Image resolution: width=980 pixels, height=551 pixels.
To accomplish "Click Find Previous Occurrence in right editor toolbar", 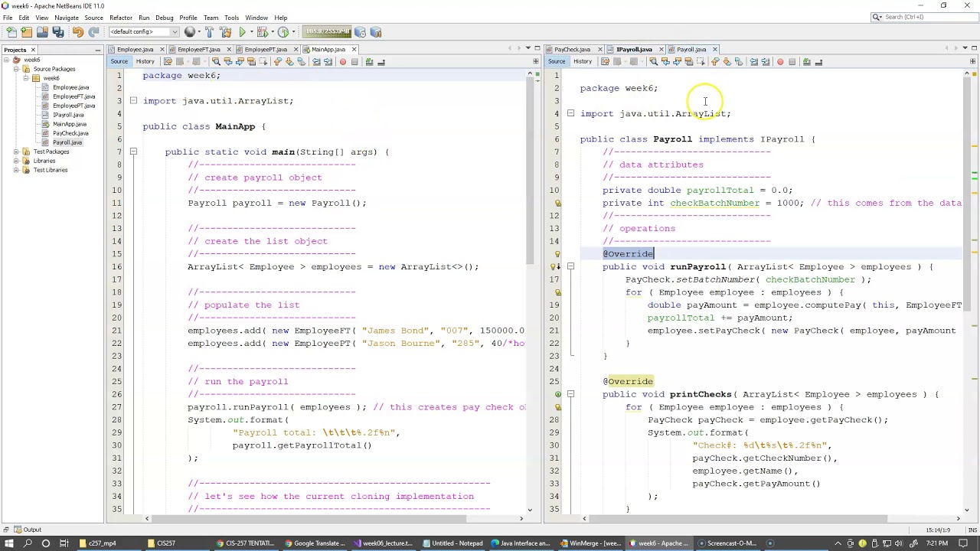I will tap(665, 62).
